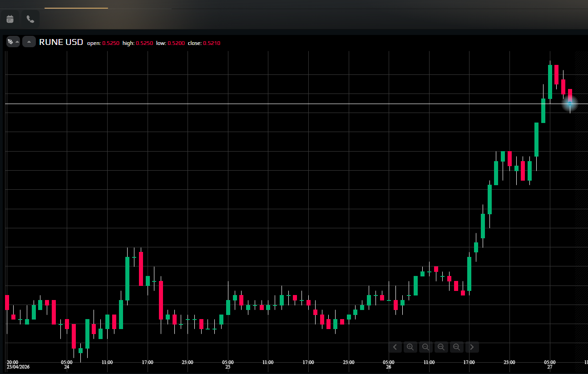
Task: Click the RUNE USD symbol title
Action: (x=61, y=42)
